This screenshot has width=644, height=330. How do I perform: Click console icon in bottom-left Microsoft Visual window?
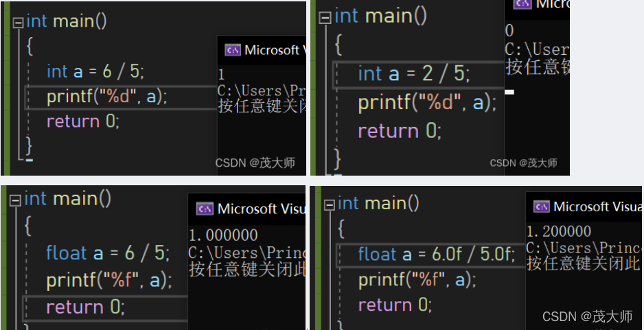pyautogui.click(x=205, y=209)
